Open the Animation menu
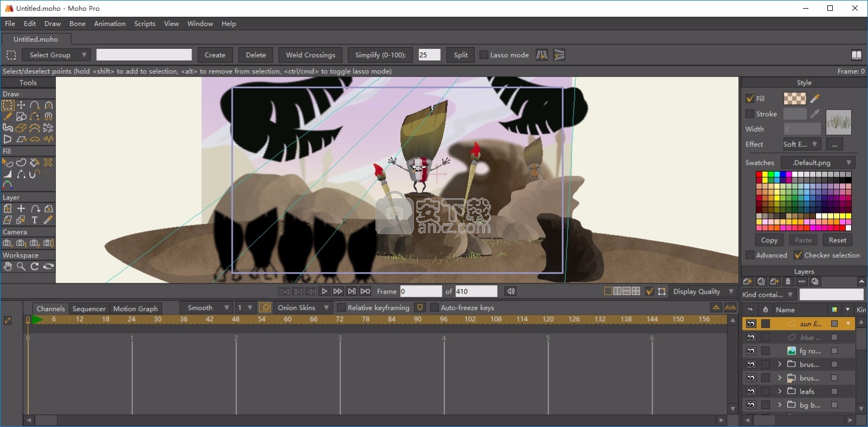Image resolution: width=868 pixels, height=427 pixels. click(x=110, y=24)
